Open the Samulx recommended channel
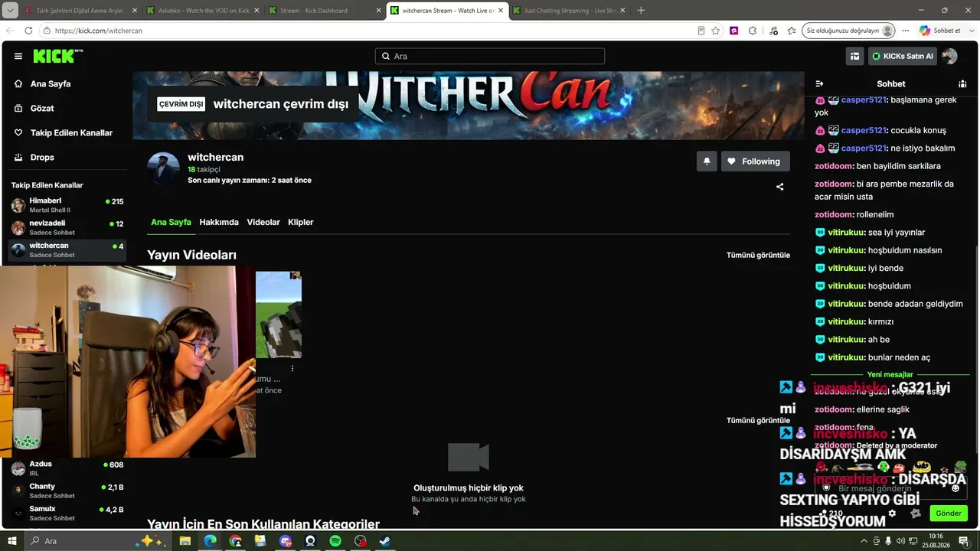Viewport: 980px width, 551px height. tap(67, 513)
